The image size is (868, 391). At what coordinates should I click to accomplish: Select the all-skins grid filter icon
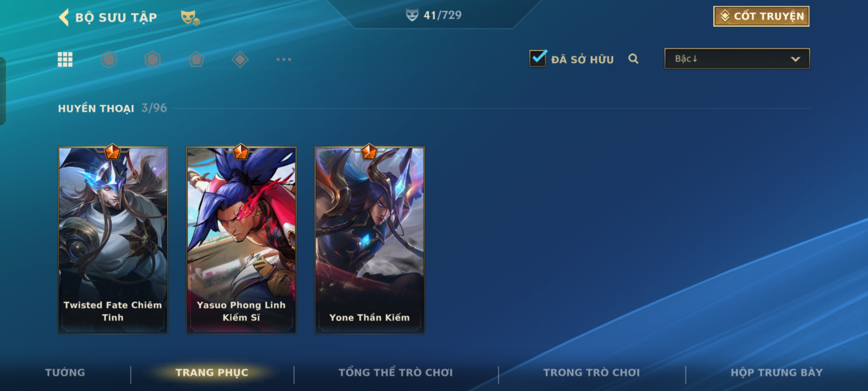point(65,59)
